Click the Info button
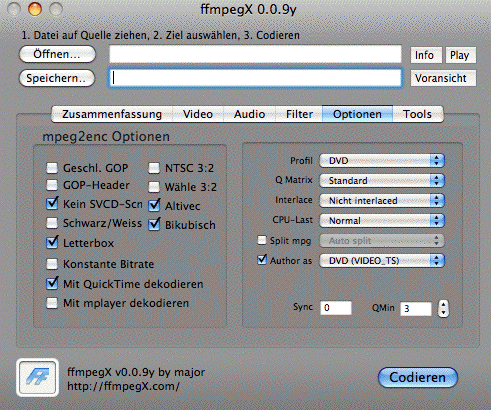This screenshot has width=491, height=410. tap(426, 55)
